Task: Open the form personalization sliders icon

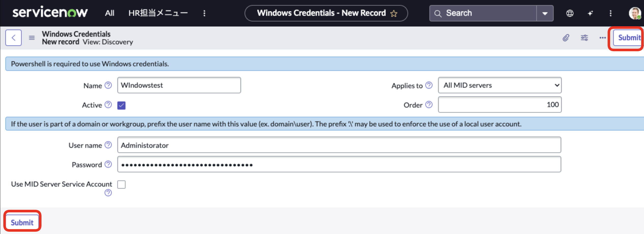Action: (584, 38)
